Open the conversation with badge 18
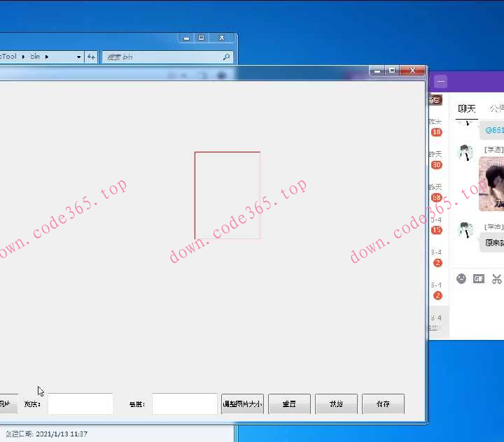 (436, 132)
